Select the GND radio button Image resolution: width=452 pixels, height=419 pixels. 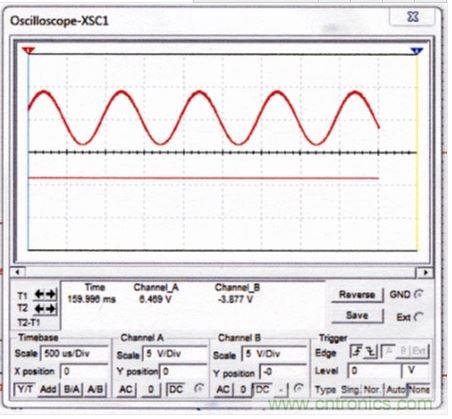click(419, 294)
